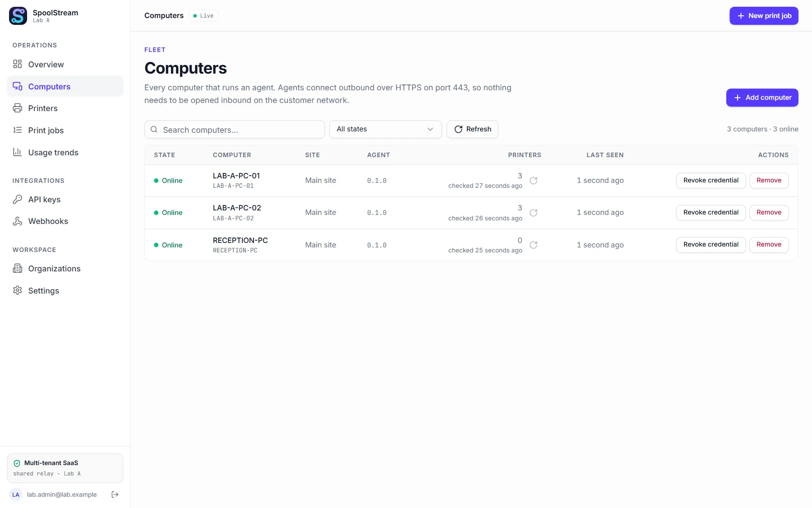The height and width of the screenshot is (508, 812).
Task: Click the sign-out icon beside lab.admin@lab.example
Action: point(115,494)
